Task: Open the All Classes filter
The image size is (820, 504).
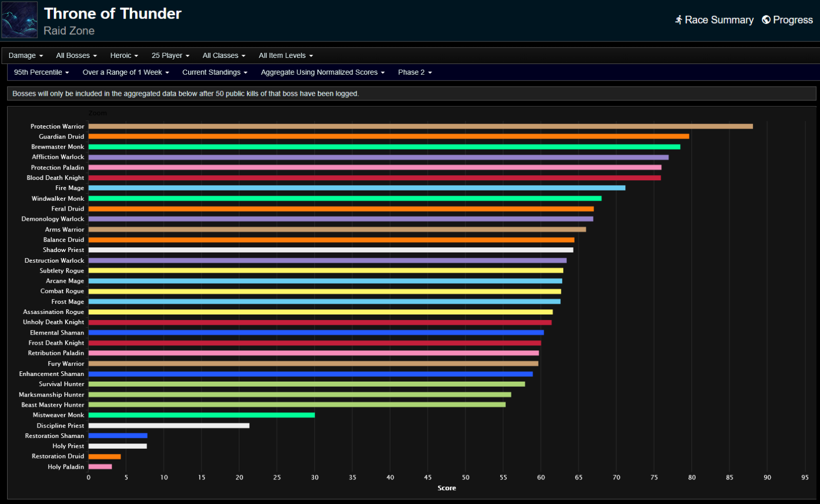Action: tap(223, 55)
